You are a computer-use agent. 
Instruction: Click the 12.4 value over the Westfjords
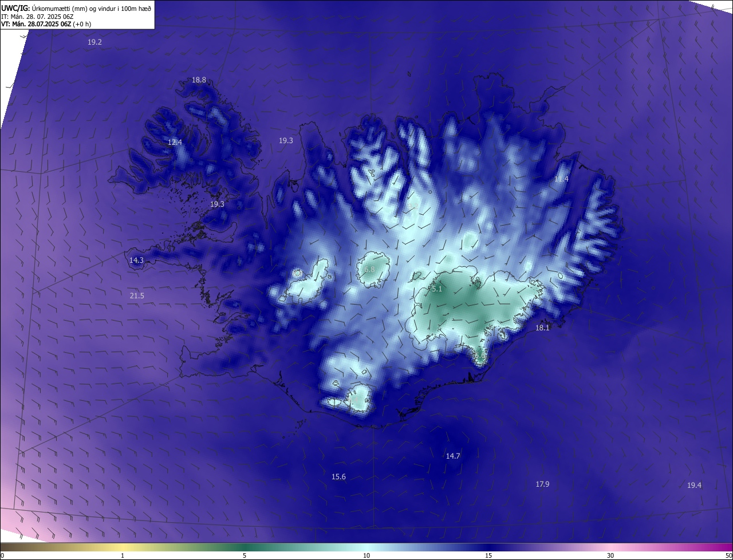[175, 142]
